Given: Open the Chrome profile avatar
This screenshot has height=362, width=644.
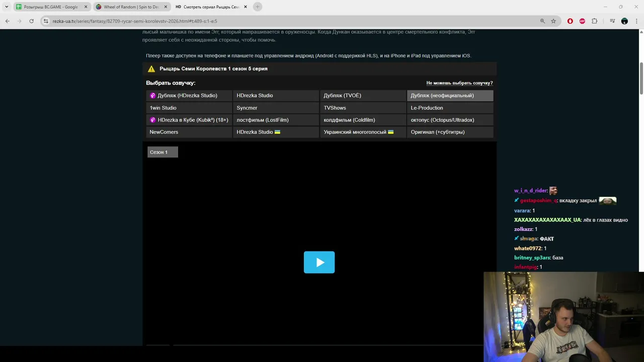Looking at the screenshot, I should (624, 21).
